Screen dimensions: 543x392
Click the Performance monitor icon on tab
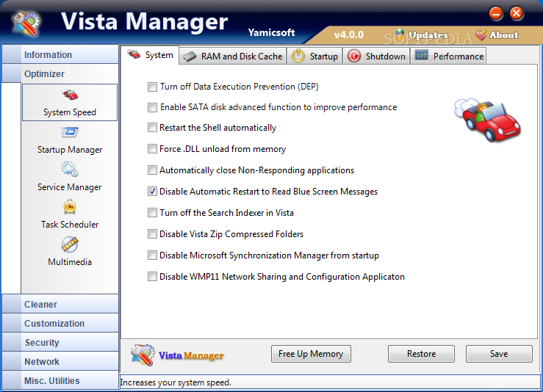pos(422,54)
